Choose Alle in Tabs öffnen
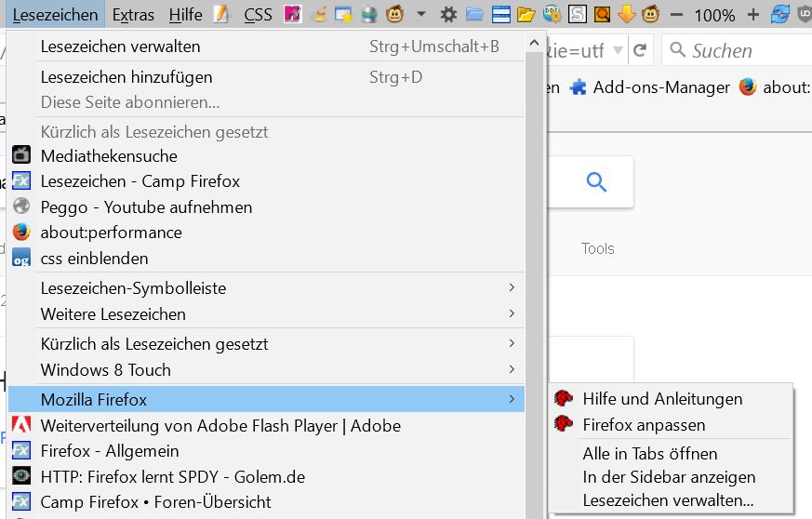The height and width of the screenshot is (519, 812). pyautogui.click(x=649, y=454)
